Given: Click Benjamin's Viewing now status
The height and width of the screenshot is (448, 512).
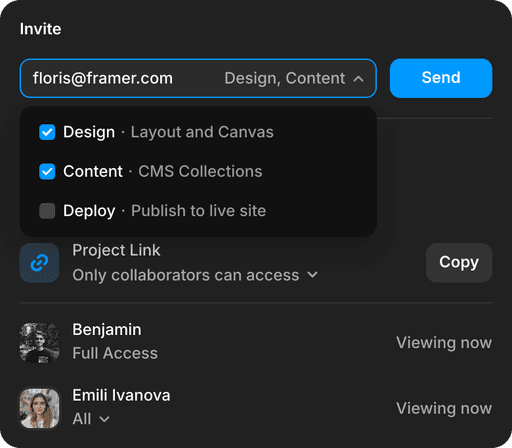Looking at the screenshot, I should pyautogui.click(x=444, y=343).
